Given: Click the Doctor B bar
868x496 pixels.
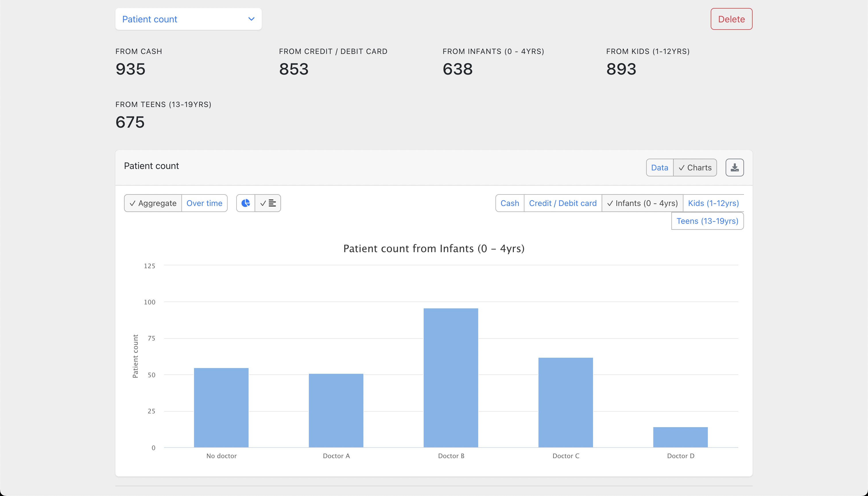Looking at the screenshot, I should (451, 378).
